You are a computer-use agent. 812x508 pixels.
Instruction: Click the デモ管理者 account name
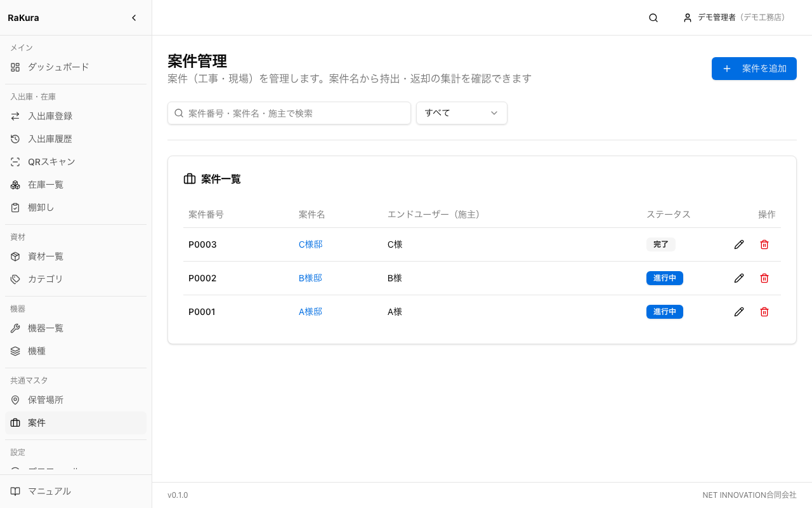717,18
